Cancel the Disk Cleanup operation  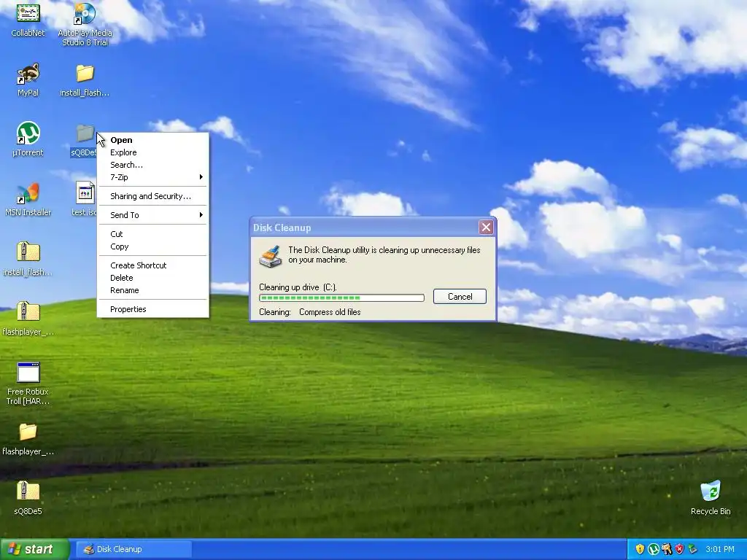[x=460, y=297]
